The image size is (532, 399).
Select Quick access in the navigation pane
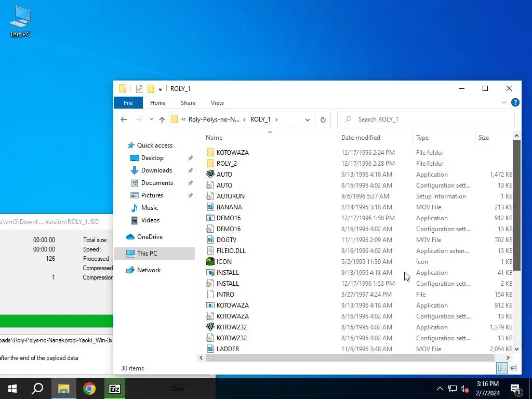click(155, 145)
